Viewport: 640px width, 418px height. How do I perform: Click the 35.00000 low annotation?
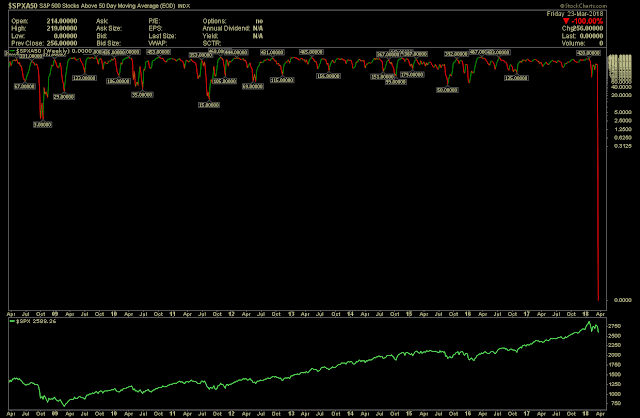(142, 95)
